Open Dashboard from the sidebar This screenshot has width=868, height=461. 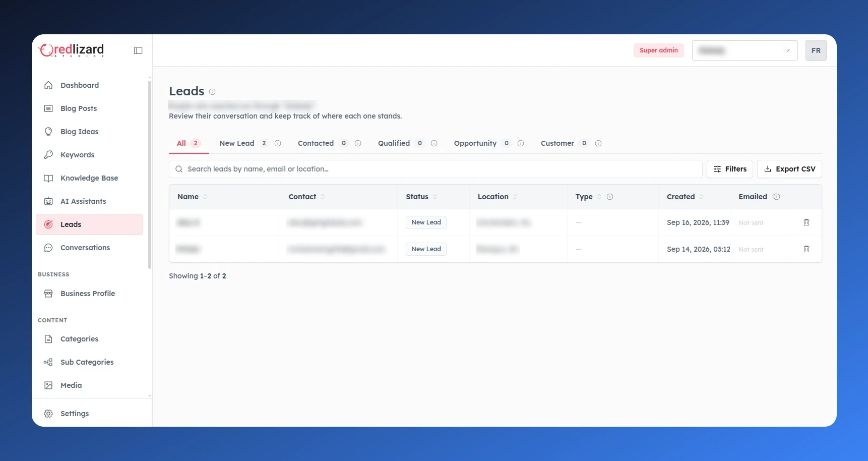(89, 85)
